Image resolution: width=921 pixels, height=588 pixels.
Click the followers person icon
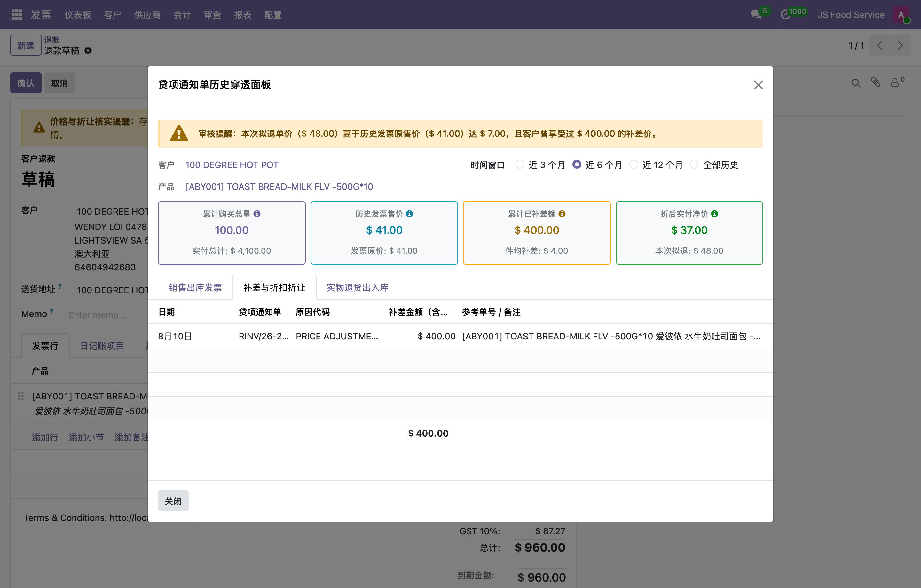click(x=895, y=82)
